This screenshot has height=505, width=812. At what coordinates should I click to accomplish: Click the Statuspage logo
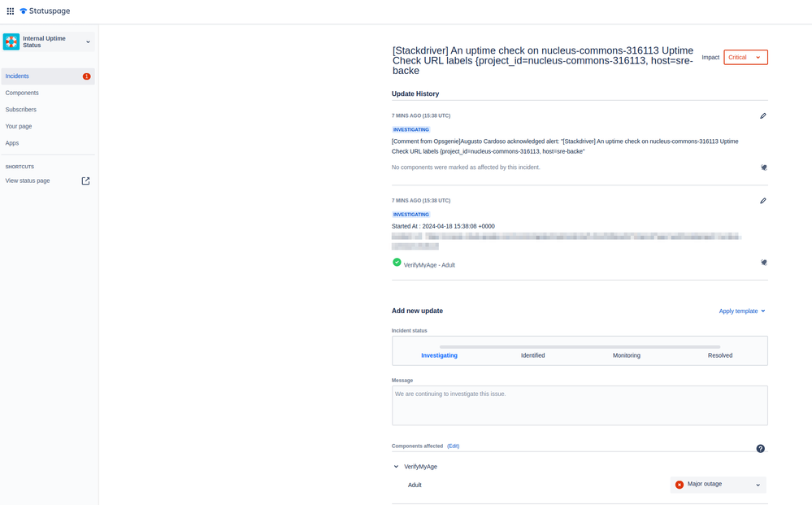point(45,11)
